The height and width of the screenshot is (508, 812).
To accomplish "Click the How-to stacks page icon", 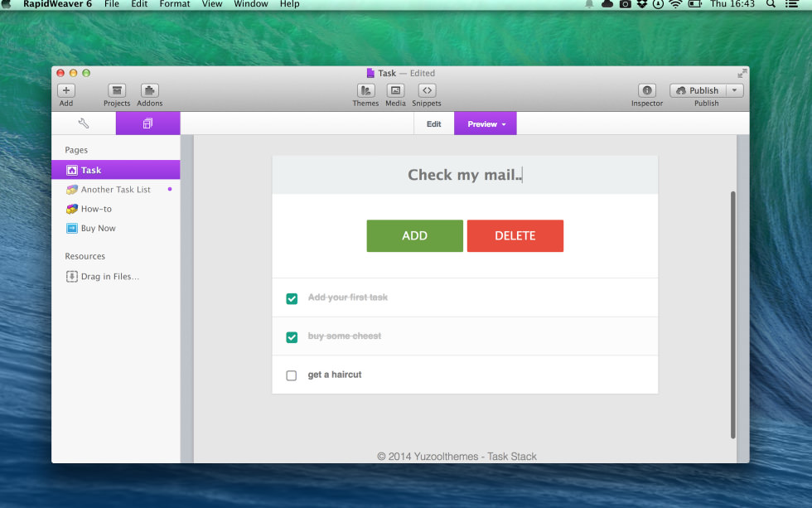I will tap(72, 209).
